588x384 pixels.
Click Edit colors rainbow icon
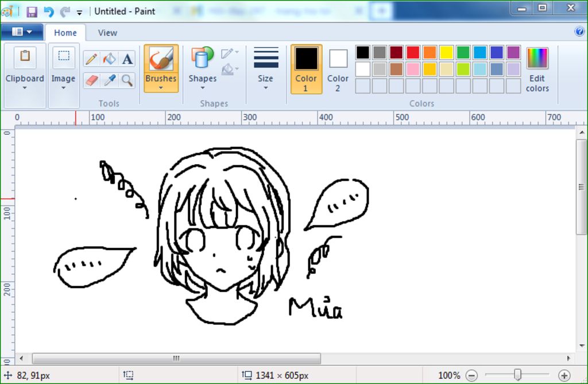click(537, 58)
